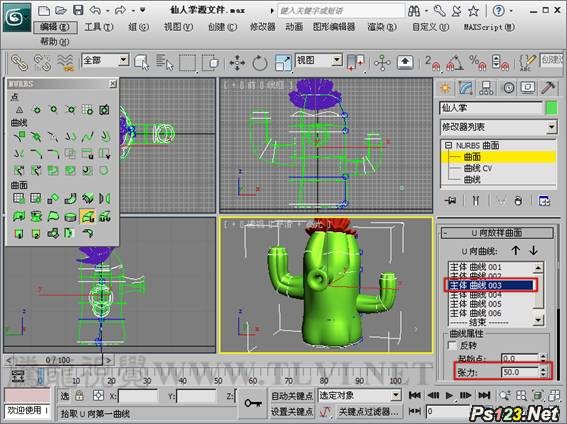This screenshot has height=424, width=567.
Task: Open the Utilities hammer panel tab
Action: coord(548,88)
